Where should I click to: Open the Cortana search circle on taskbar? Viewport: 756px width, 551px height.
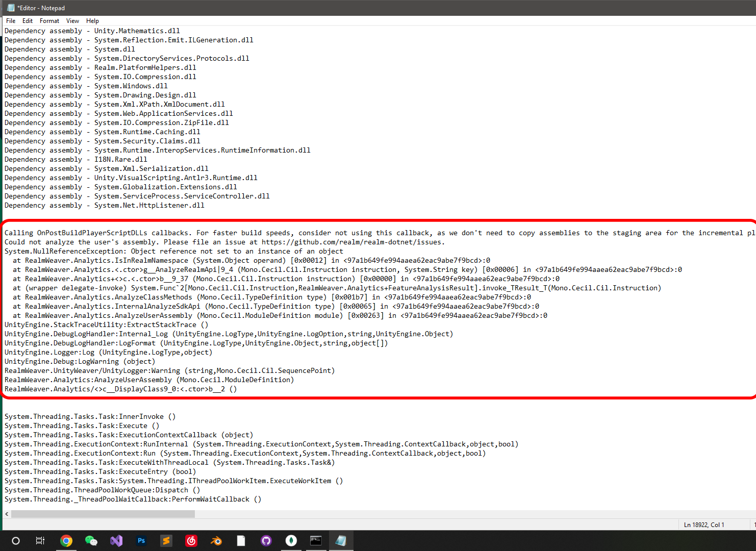click(16, 541)
